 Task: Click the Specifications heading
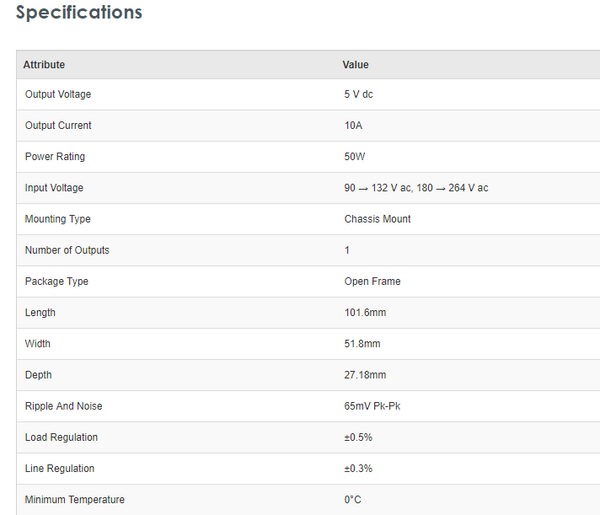[79, 13]
